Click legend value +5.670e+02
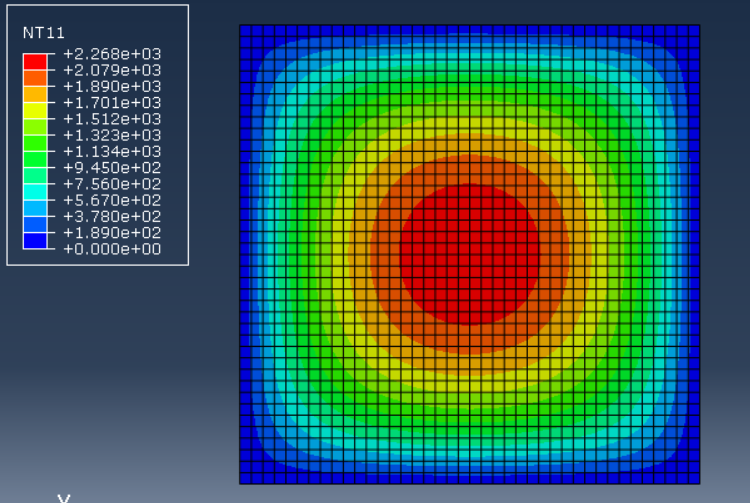This screenshot has height=503, width=750. coord(112,200)
